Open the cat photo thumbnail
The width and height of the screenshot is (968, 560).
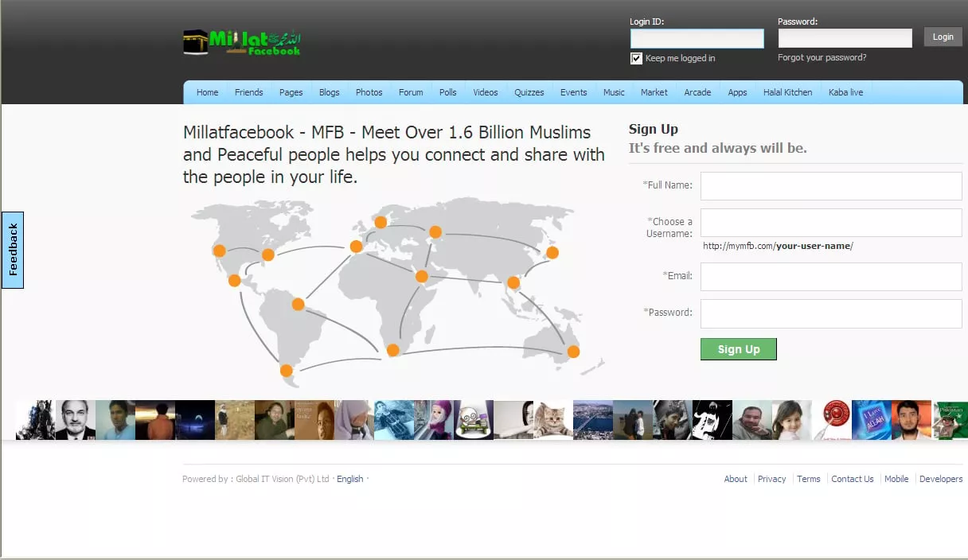553,420
